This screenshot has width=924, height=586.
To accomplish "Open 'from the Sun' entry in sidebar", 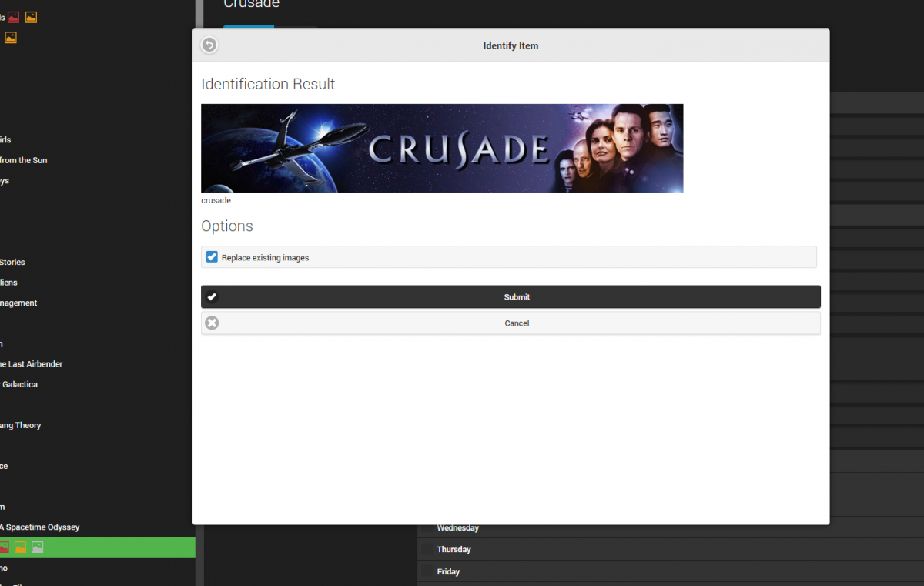I will point(23,160).
